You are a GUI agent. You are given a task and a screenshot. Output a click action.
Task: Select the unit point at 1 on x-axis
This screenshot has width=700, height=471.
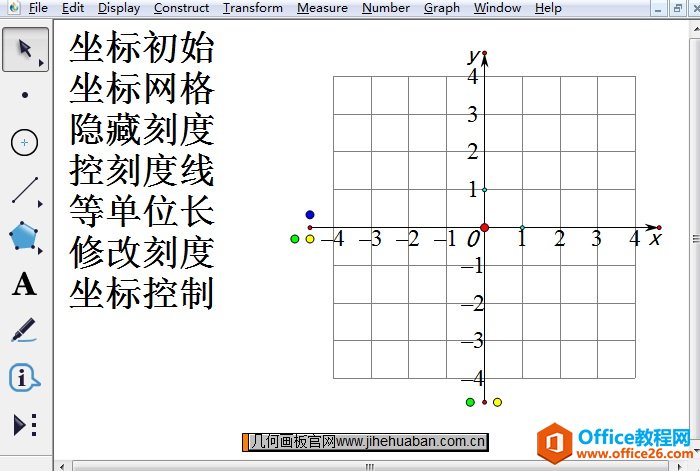tap(522, 228)
